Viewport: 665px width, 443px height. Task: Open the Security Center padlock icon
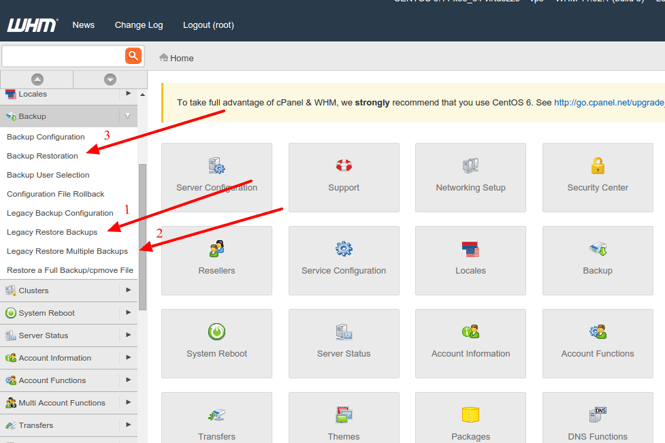[598, 165]
